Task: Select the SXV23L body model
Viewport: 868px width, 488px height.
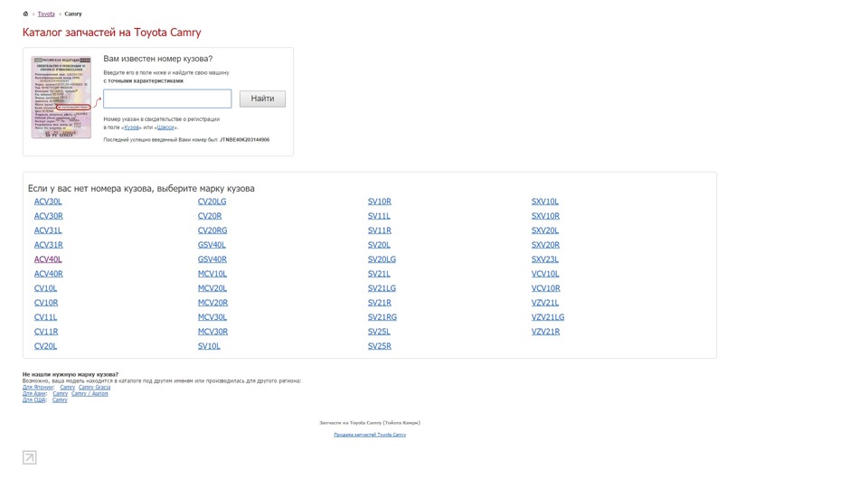Action: [545, 259]
